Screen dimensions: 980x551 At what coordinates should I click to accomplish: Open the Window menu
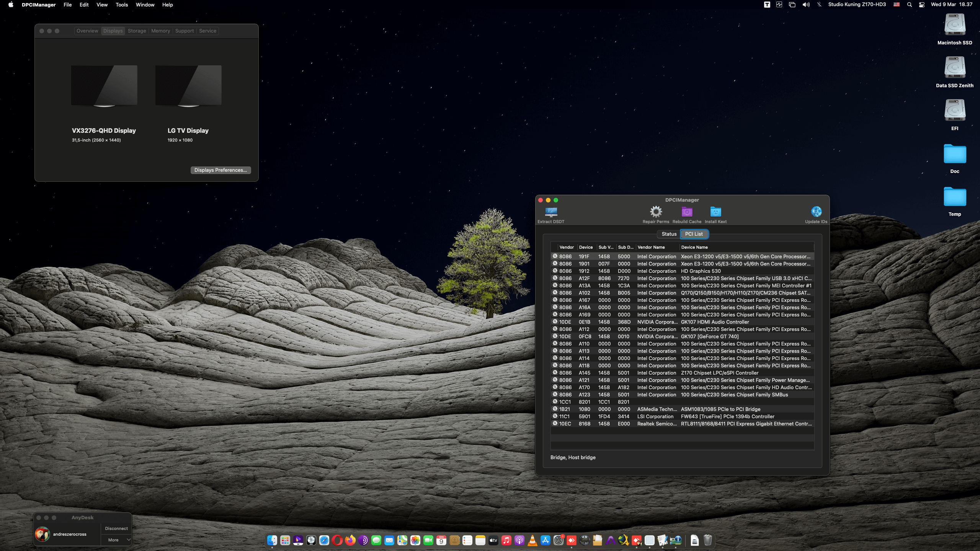point(145,5)
